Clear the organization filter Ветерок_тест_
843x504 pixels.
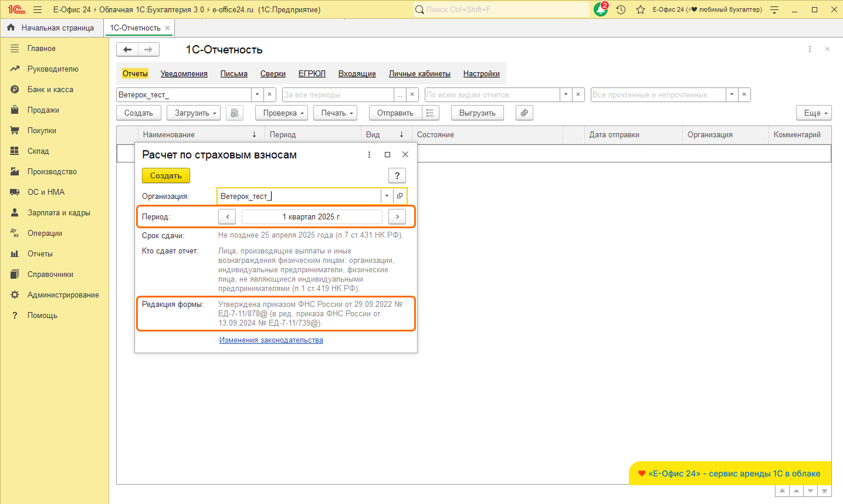(270, 94)
